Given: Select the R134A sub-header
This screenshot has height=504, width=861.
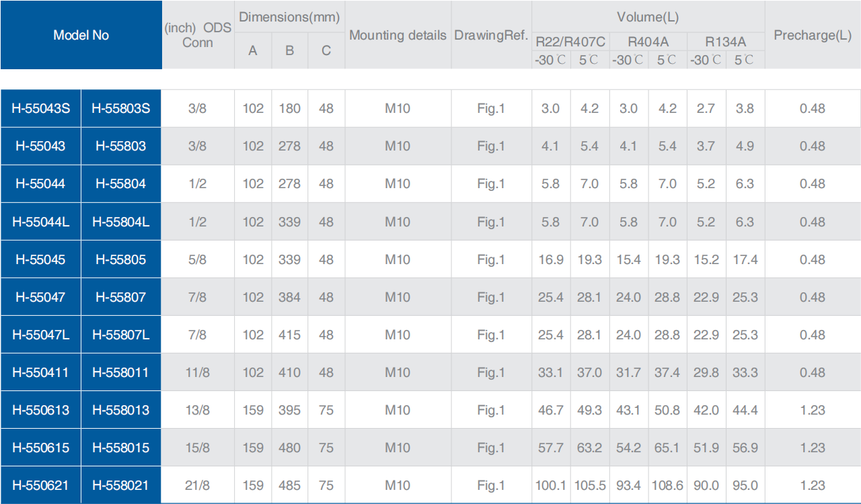Looking at the screenshot, I should click(725, 42).
